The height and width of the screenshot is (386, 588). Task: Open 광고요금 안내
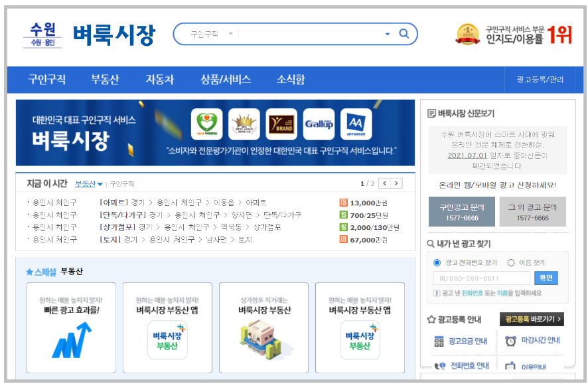coord(468,341)
